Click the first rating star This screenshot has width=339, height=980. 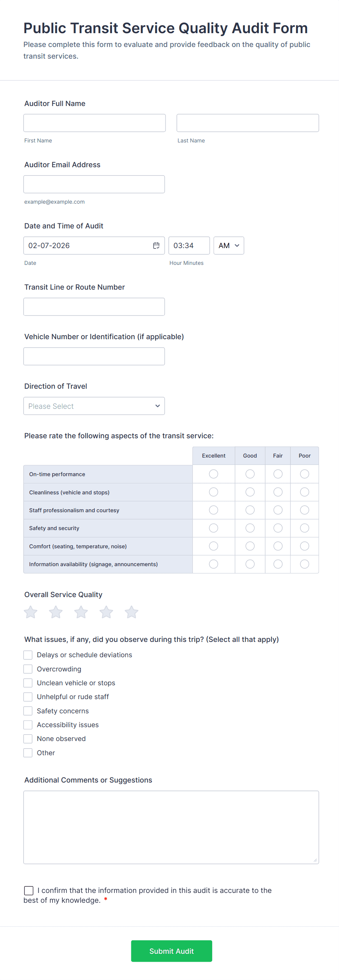click(31, 612)
